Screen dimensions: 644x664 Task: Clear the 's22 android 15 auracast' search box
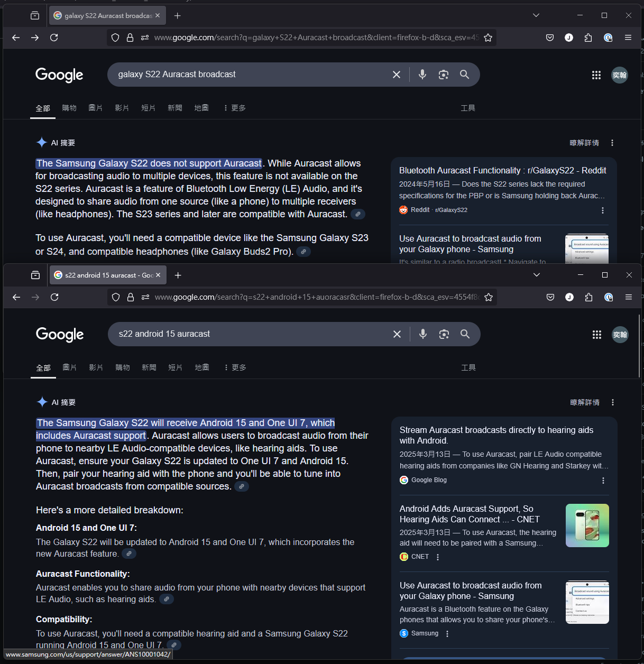pyautogui.click(x=397, y=334)
